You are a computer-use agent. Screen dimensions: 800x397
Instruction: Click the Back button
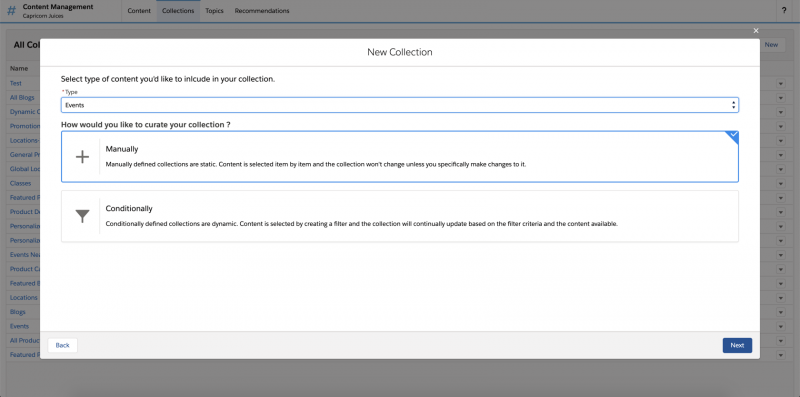click(62, 345)
